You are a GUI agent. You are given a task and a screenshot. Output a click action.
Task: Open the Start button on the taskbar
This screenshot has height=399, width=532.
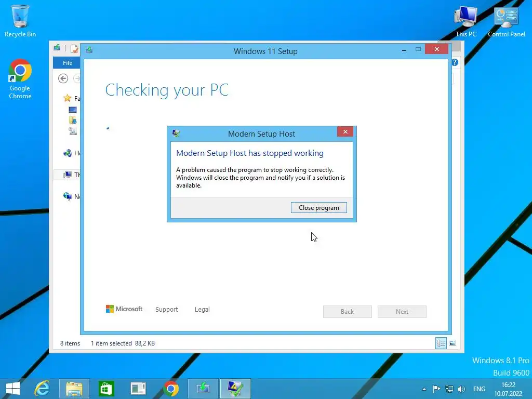[x=13, y=389]
